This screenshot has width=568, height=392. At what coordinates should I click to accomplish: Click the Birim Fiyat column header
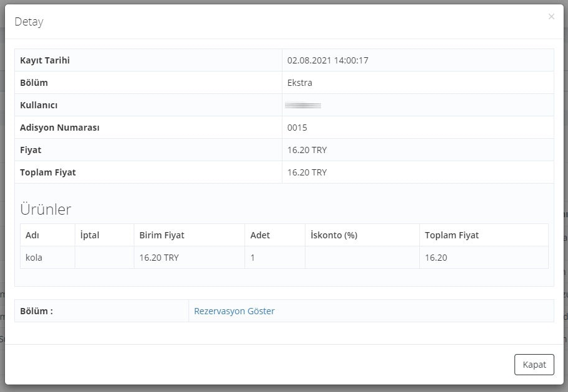point(162,235)
